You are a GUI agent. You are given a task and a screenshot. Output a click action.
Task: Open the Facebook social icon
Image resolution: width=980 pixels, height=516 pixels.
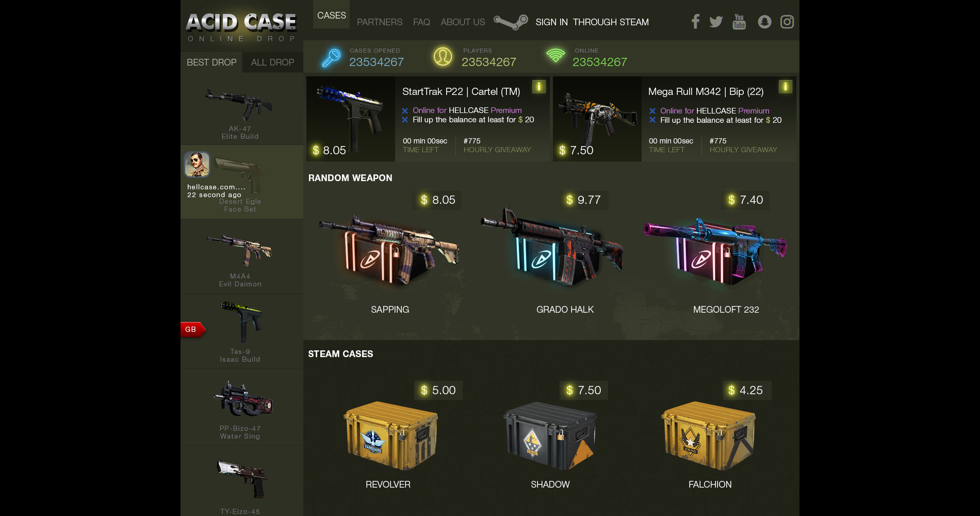(x=695, y=22)
